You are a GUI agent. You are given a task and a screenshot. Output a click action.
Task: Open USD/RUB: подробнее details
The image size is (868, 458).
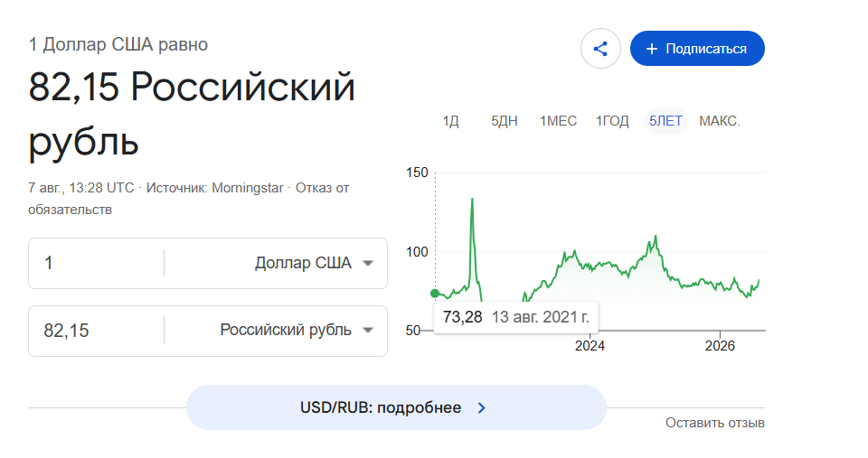[396, 407]
